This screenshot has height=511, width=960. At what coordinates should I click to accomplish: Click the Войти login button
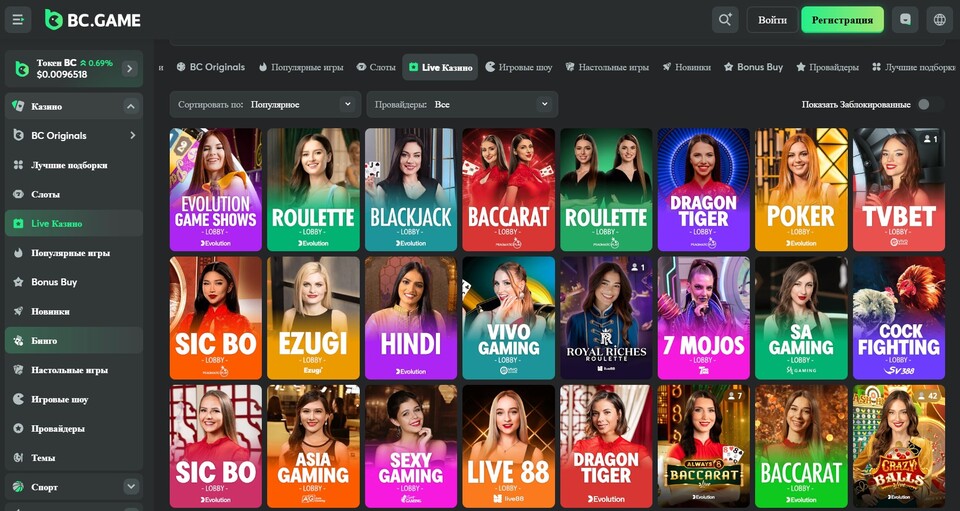coord(772,20)
